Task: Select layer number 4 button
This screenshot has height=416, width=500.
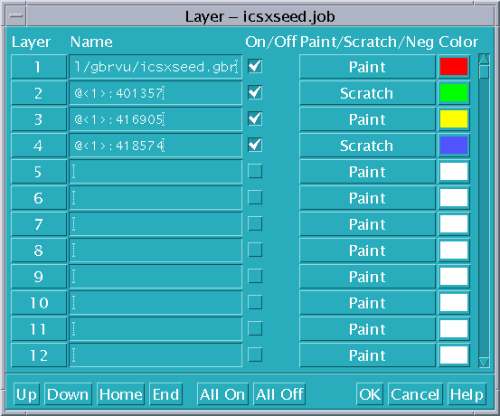Action: tap(39, 145)
